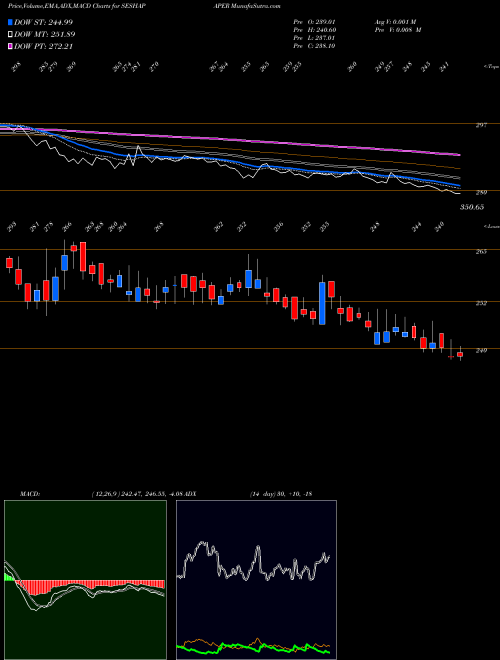Image resolution: width=500 pixels, height=660 pixels.
Task: Click the 'Pre O: 239.01' value
Action: (314, 22)
